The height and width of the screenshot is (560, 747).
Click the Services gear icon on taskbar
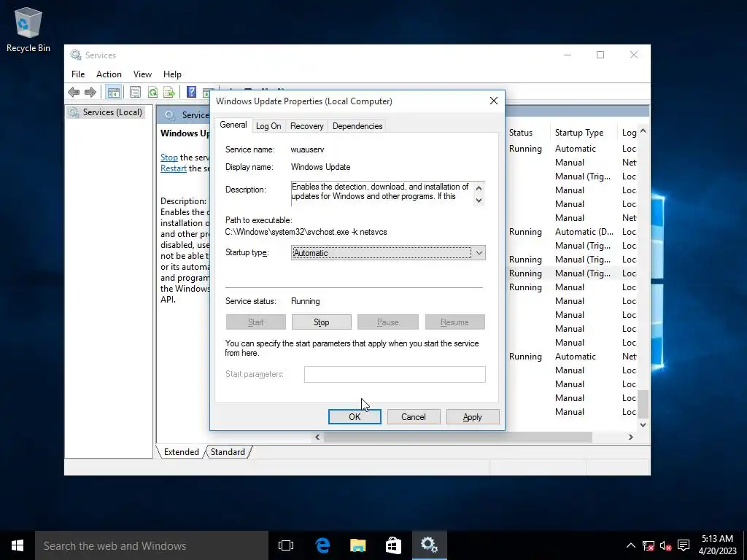[x=429, y=545]
